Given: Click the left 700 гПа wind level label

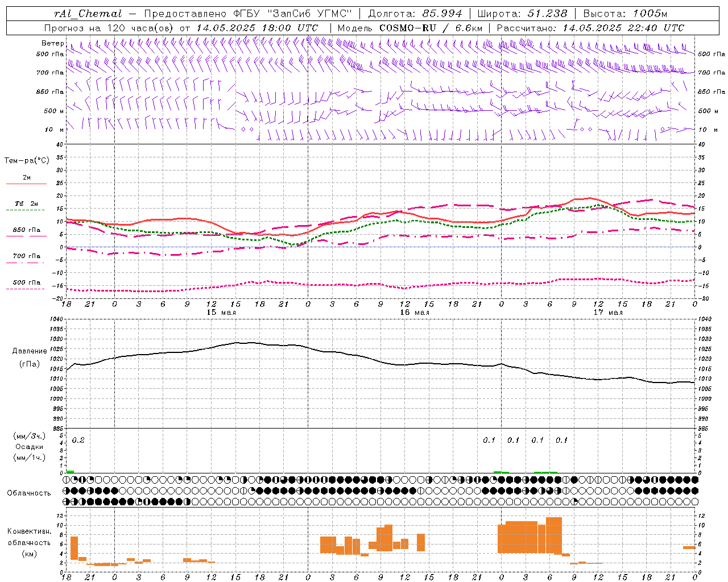Looking at the screenshot, I should click(x=50, y=73).
